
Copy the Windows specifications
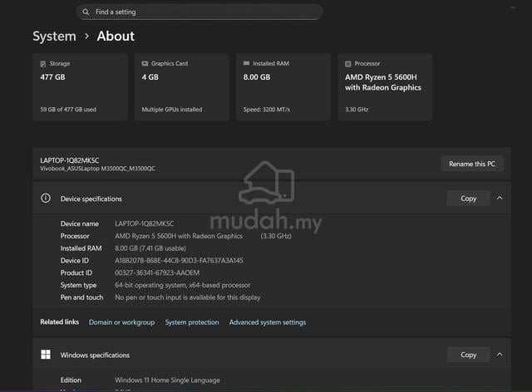point(468,355)
